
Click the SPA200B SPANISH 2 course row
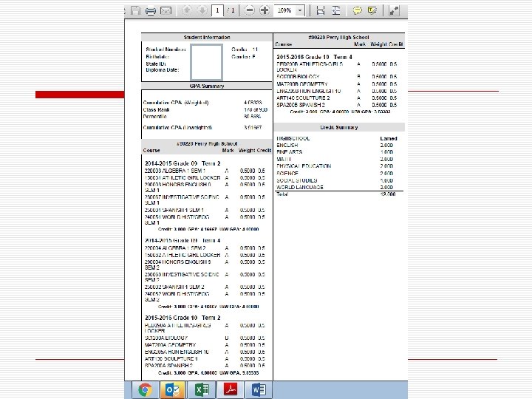click(x=337, y=105)
